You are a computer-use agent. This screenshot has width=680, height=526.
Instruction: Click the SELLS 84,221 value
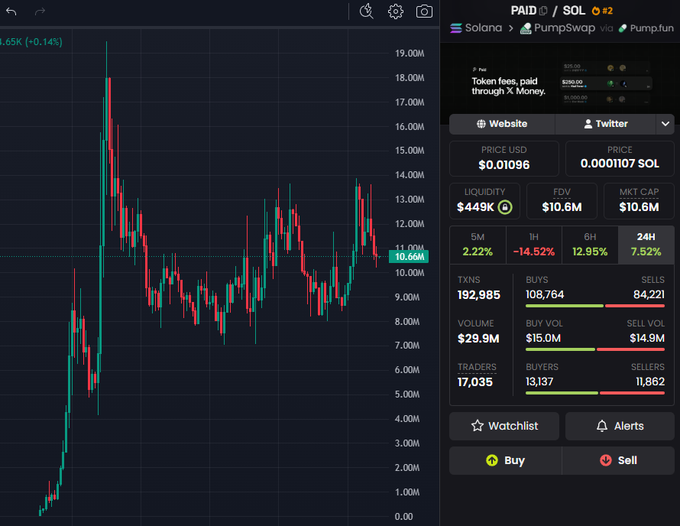pyautogui.click(x=649, y=295)
